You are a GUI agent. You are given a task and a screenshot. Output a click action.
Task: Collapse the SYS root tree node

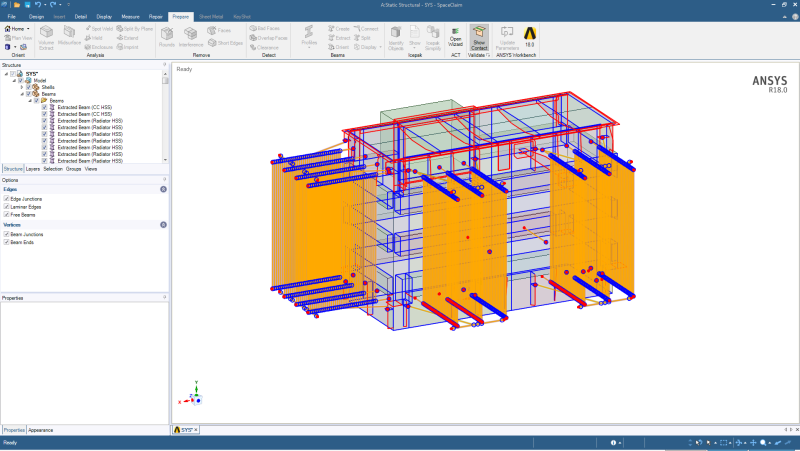click(6, 74)
